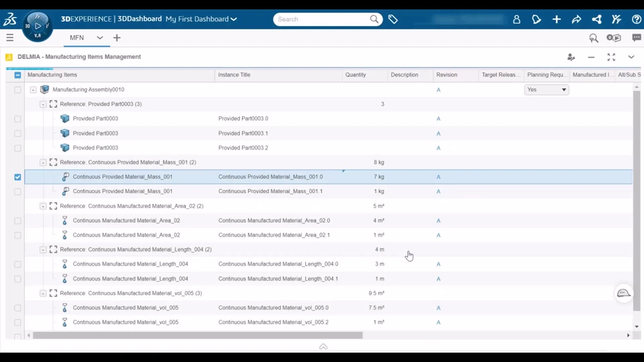Check the Provided Part0003.0 row checkbox
644x362 pixels.
point(17,119)
